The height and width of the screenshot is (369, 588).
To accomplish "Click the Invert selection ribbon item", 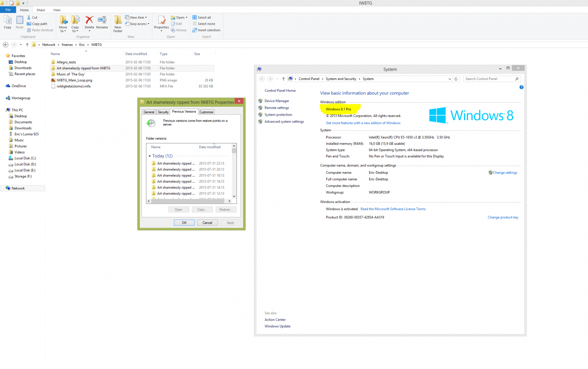I will (206, 30).
